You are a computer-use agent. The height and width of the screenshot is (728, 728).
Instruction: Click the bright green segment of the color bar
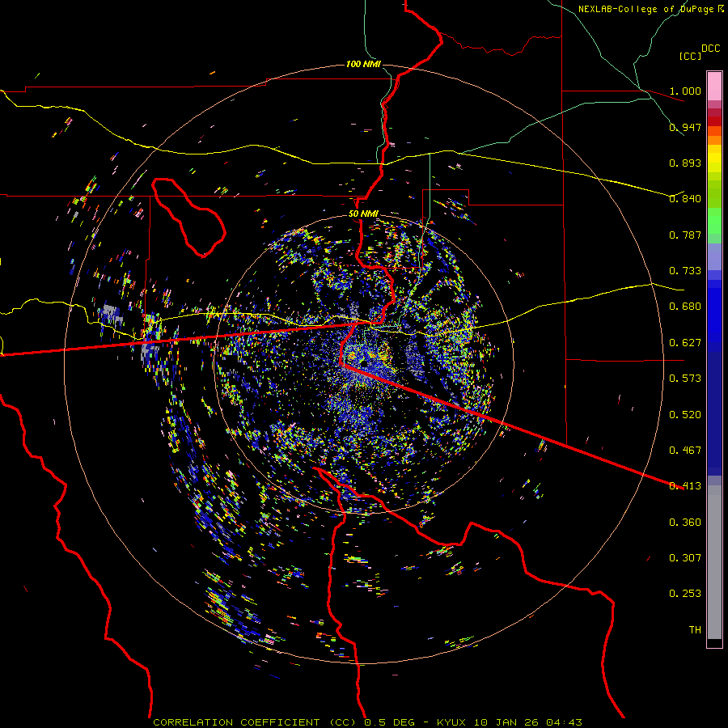[x=714, y=221]
